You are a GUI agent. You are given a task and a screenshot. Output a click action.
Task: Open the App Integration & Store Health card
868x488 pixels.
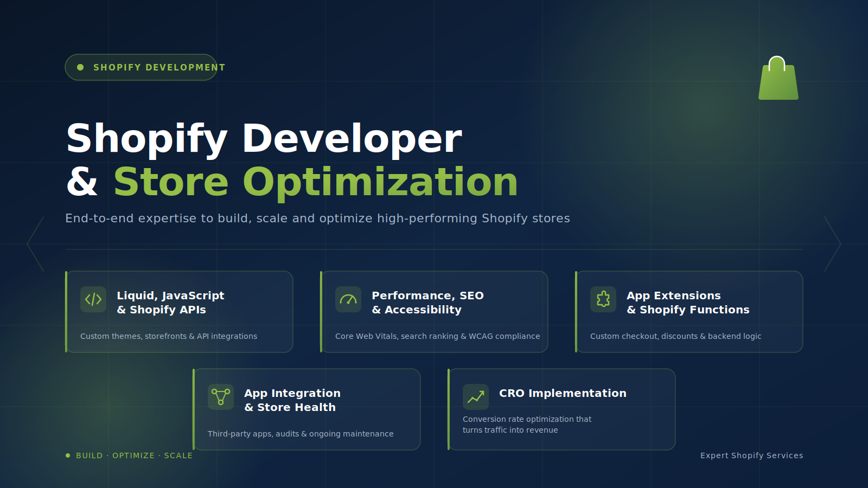[307, 409]
